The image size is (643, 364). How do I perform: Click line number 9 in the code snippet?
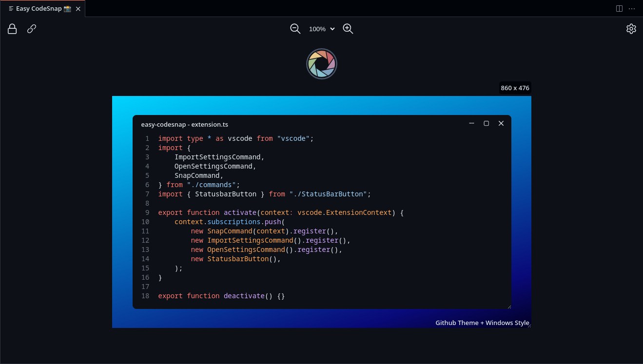click(x=147, y=212)
